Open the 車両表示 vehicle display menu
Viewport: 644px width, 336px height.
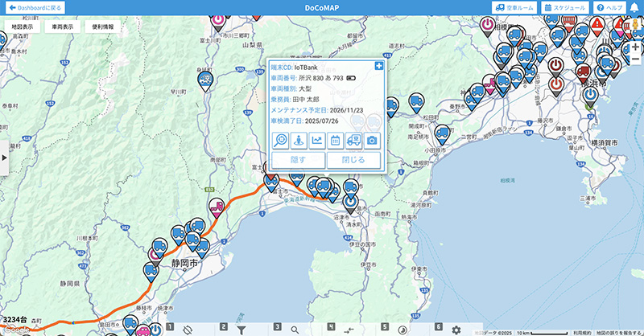pyautogui.click(x=62, y=27)
